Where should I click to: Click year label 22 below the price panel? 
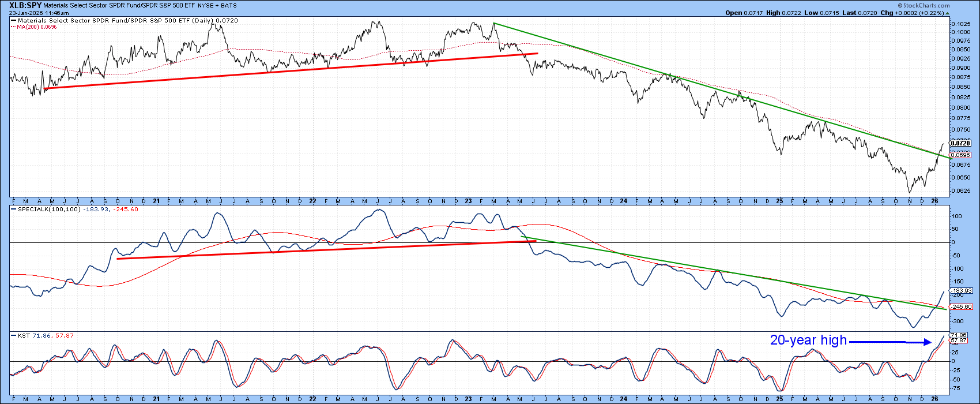coord(313,201)
